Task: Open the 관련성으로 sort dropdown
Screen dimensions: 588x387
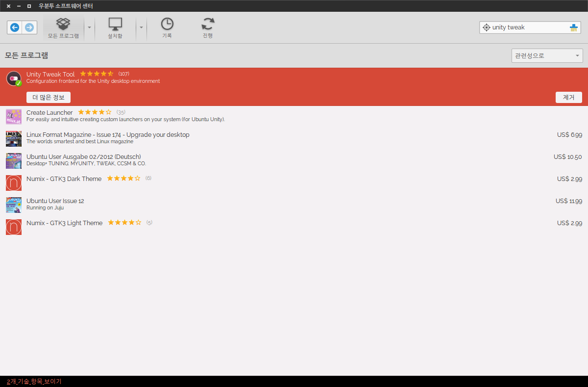Action: coord(547,55)
